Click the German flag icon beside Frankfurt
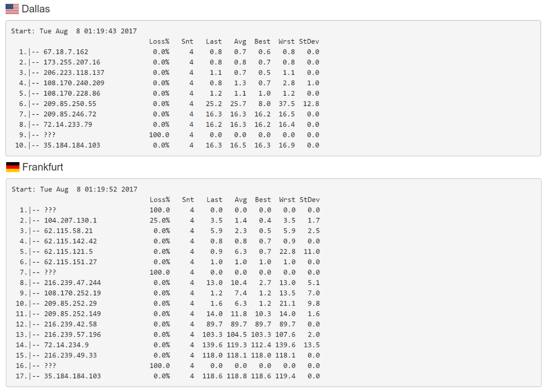This screenshot has width=546, height=392. (13, 167)
